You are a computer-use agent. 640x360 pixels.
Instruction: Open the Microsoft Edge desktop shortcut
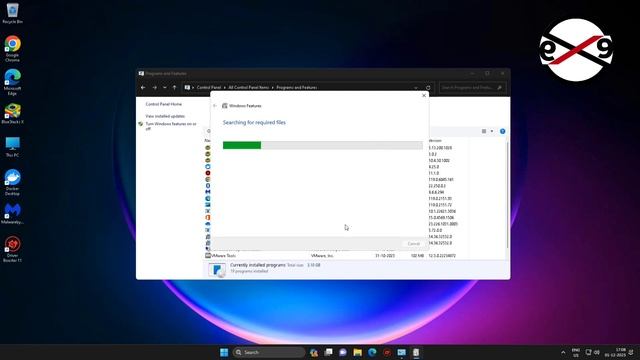(x=12, y=82)
